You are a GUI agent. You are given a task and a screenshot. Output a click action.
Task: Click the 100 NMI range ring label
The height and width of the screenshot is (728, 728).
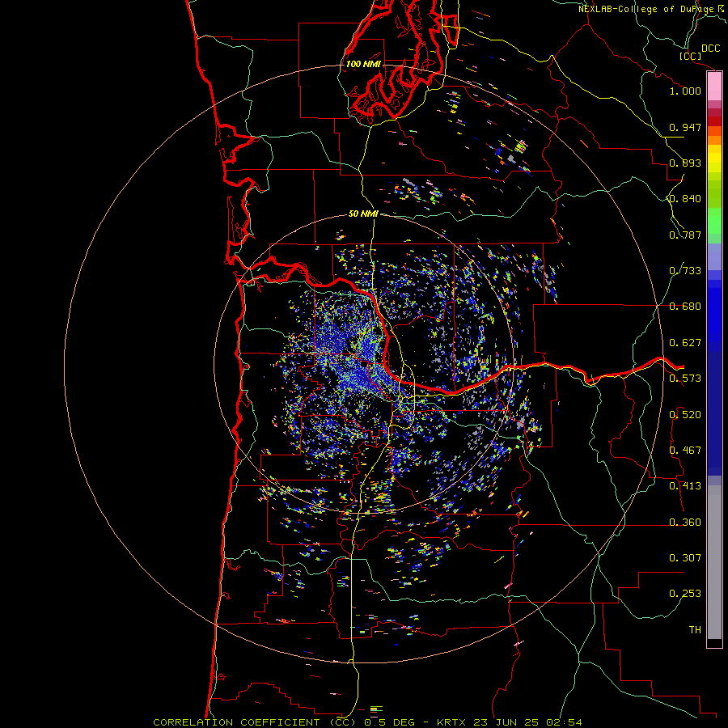pyautogui.click(x=363, y=64)
